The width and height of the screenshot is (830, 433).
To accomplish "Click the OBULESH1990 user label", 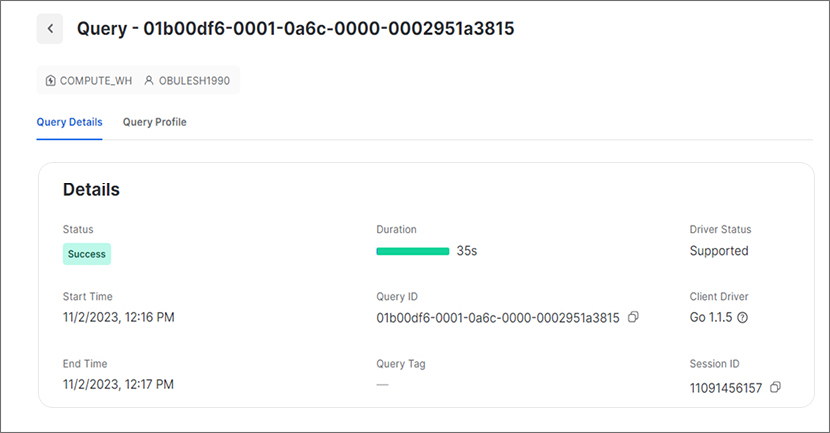I will pos(194,80).
